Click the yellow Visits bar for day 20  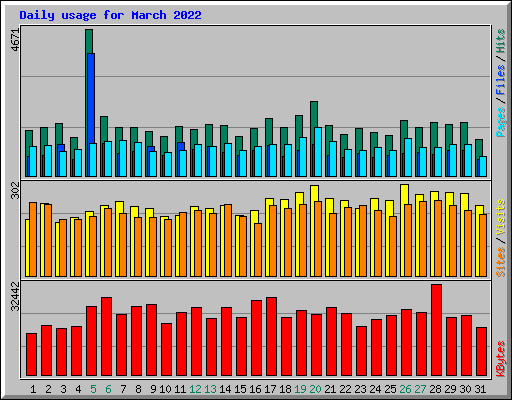314,193
